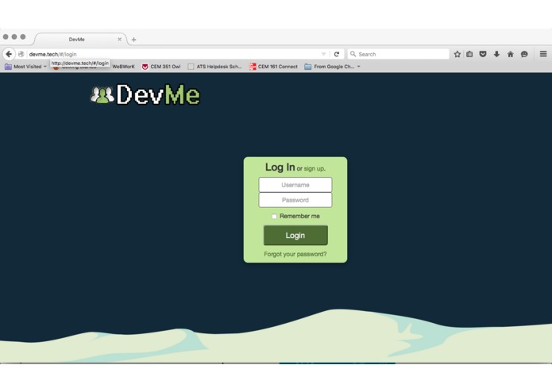This screenshot has width=552, height=392.
Task: Click the search magnifier icon
Action: [x=353, y=54]
